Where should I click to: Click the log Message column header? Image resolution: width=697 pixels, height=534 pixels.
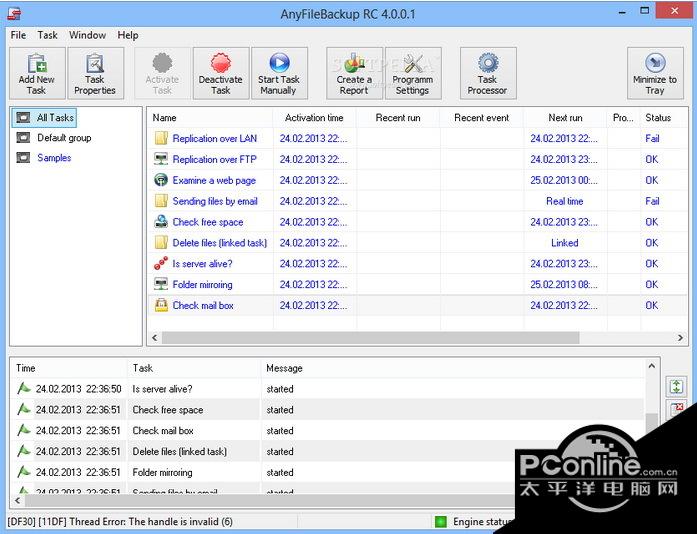453,368
